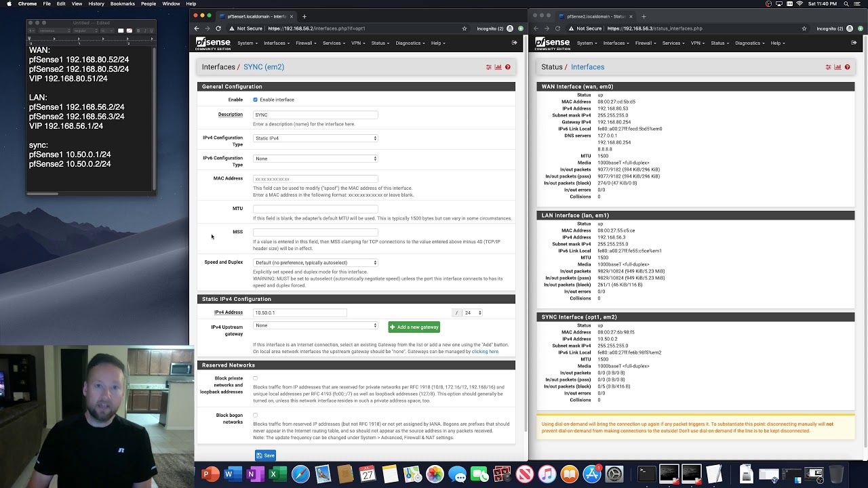Open Safari from the Dock
Image resolution: width=868 pixels, height=488 pixels.
pos(300,474)
